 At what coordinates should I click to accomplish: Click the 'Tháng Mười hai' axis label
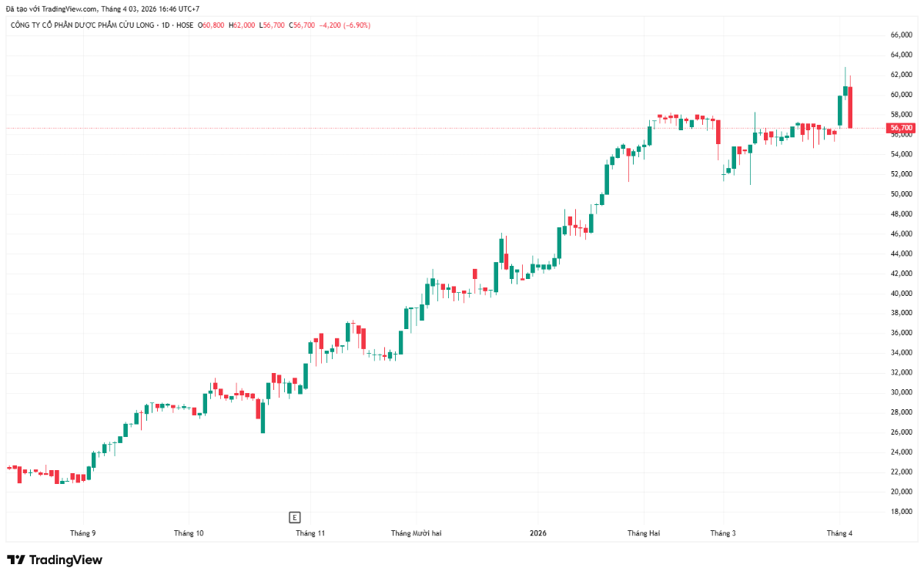point(416,533)
